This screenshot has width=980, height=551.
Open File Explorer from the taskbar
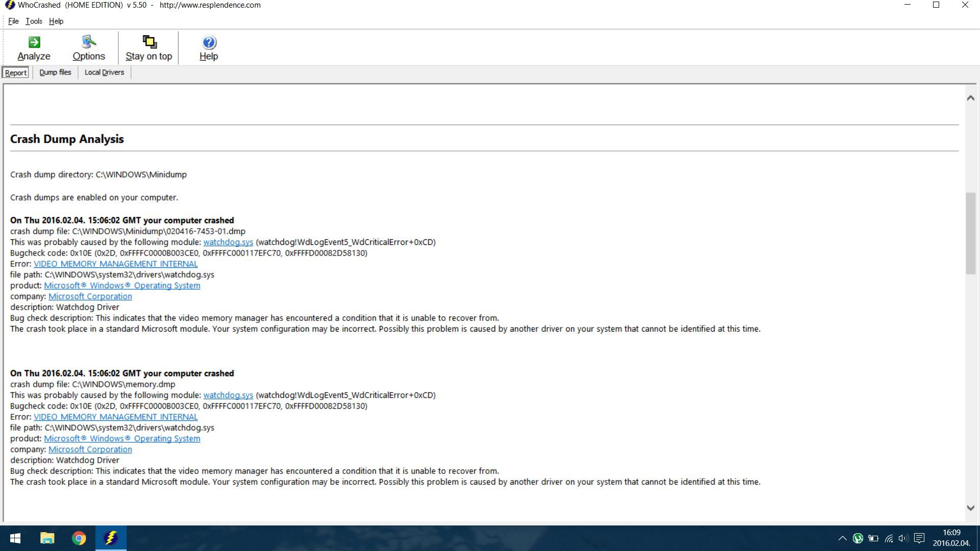47,538
